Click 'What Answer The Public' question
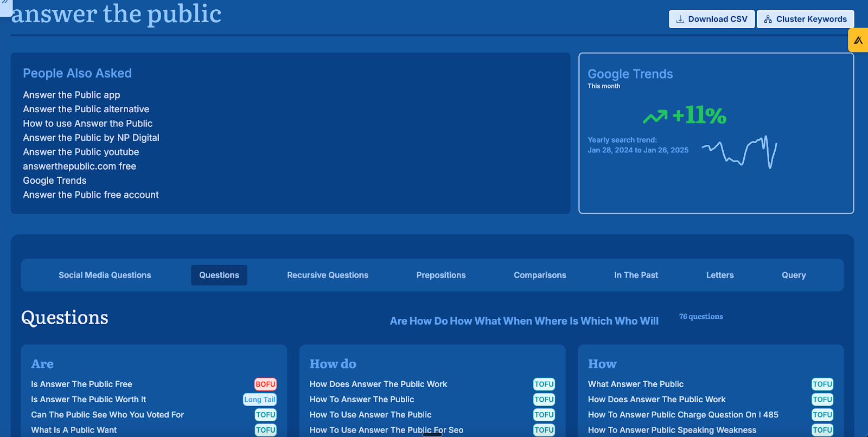Viewport: 868px width, 437px height. tap(636, 384)
